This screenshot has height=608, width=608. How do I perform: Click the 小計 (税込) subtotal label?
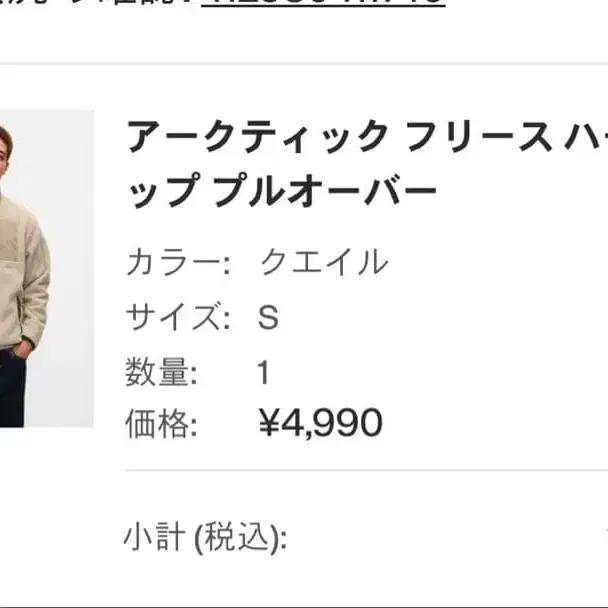(x=206, y=537)
